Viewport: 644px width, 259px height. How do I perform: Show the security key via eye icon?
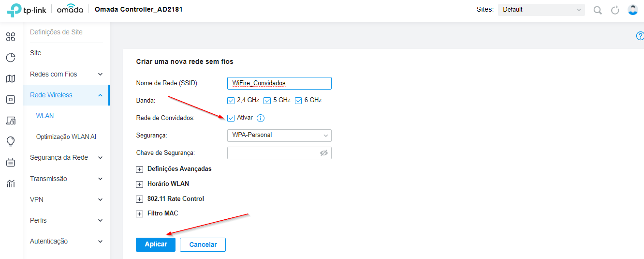(324, 153)
